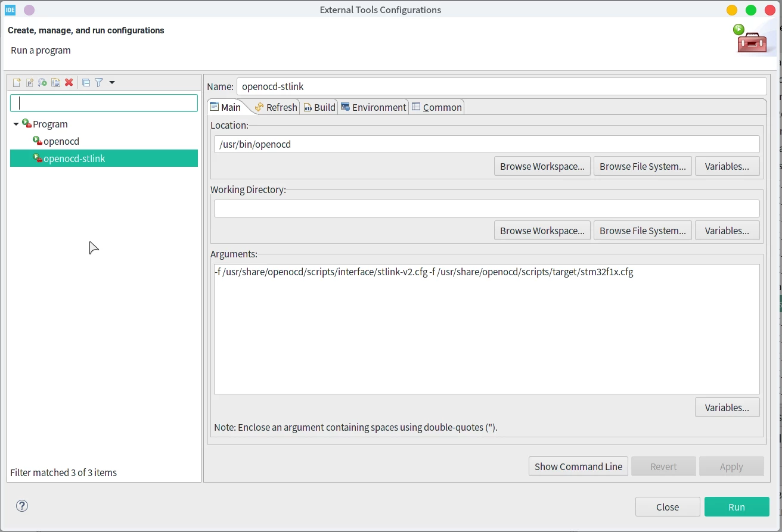Screen dimensions: 782x532
Task: Click the filter funnel icon
Action: pyautogui.click(x=99, y=83)
